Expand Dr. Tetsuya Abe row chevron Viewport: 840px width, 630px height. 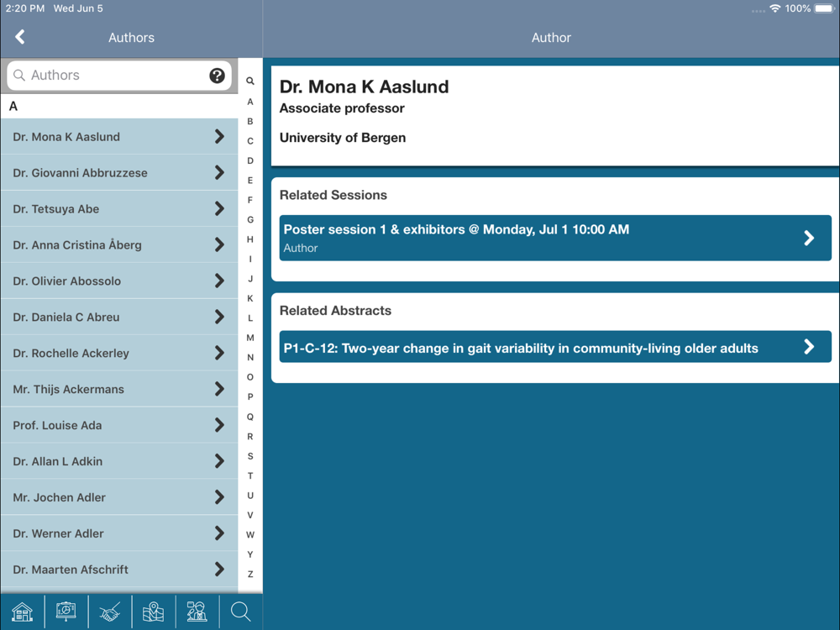point(219,208)
